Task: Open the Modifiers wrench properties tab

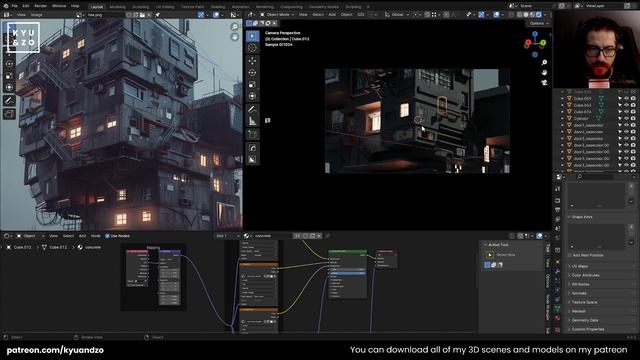Action: (x=558, y=271)
